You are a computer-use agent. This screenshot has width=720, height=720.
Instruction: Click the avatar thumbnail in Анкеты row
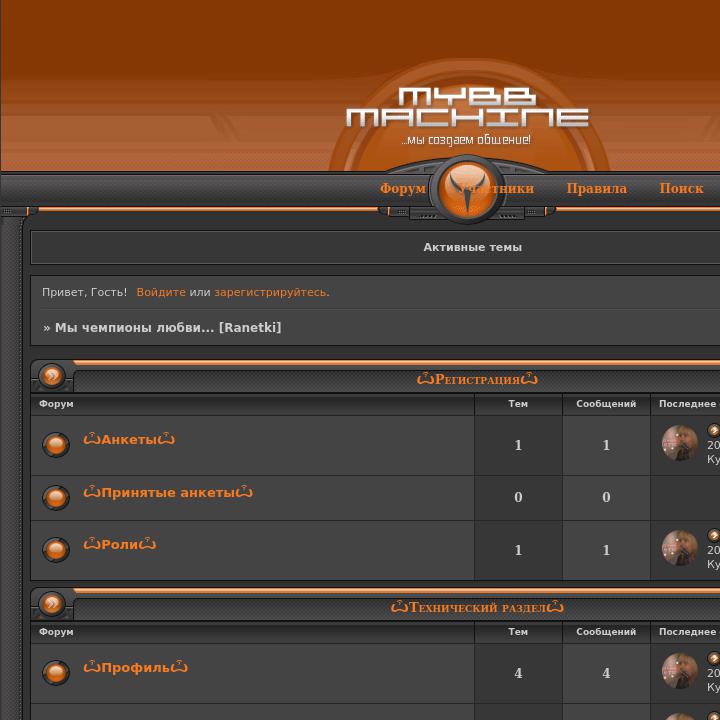coord(680,443)
